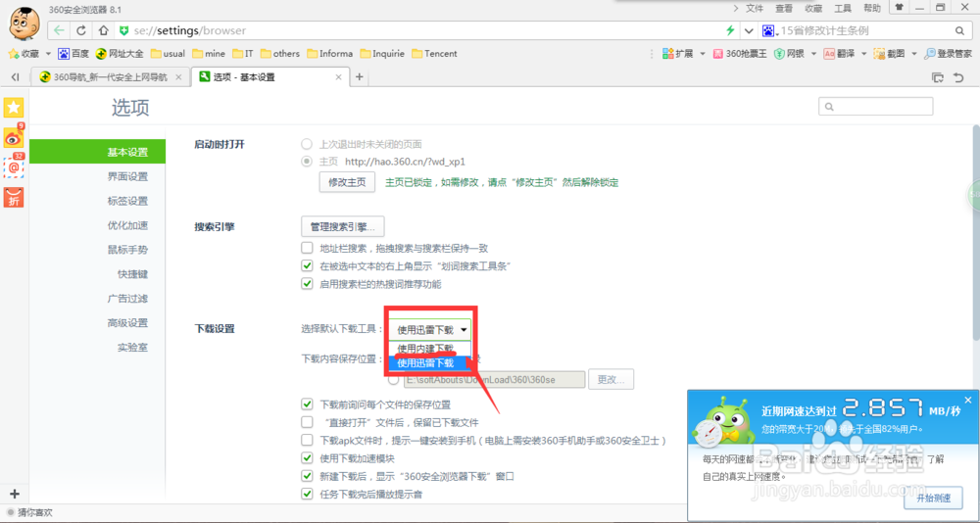Expand the 网银 dropdown arrow
Viewport: 980px width, 523px height.
click(813, 54)
